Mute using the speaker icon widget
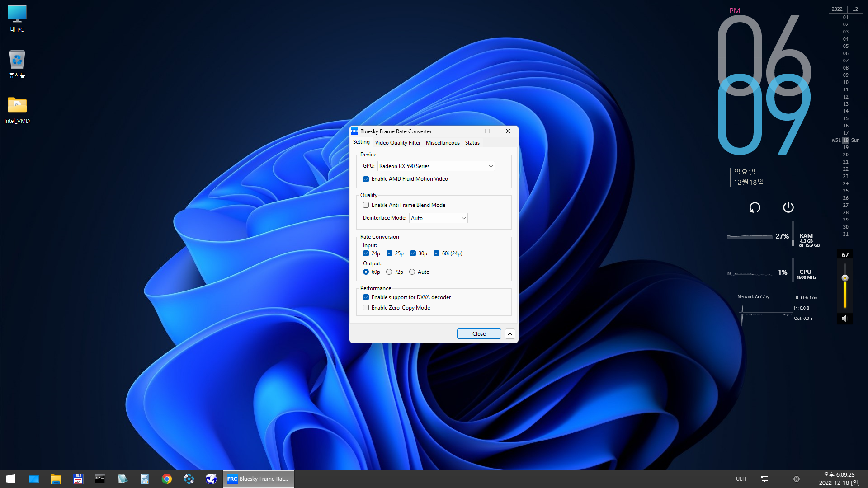The width and height of the screenshot is (868, 488). pyautogui.click(x=845, y=319)
